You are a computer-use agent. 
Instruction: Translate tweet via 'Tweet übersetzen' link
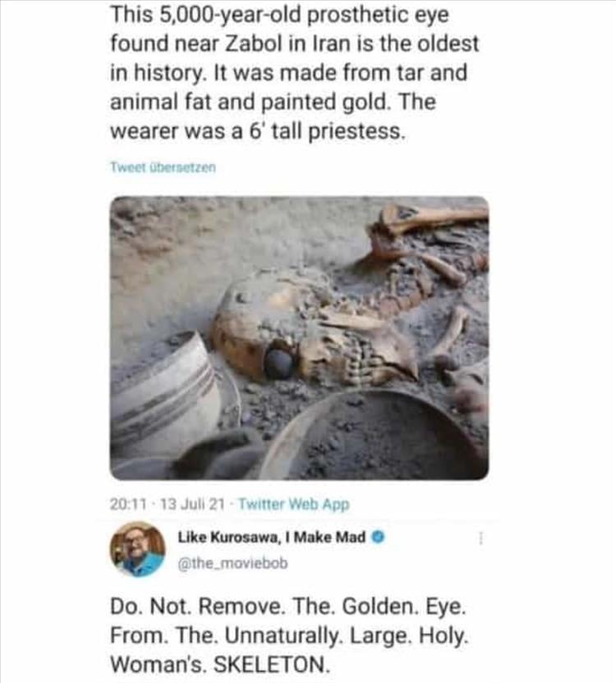coord(163,167)
